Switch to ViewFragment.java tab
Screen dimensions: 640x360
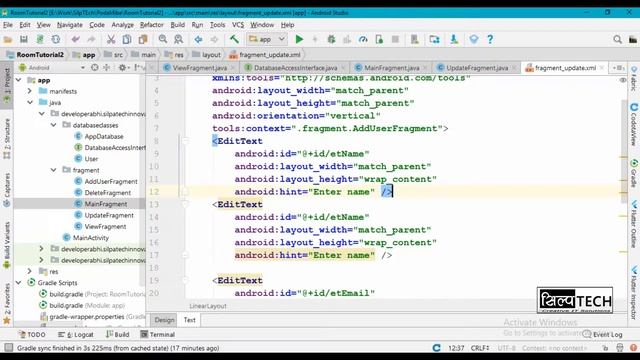pyautogui.click(x=199, y=68)
